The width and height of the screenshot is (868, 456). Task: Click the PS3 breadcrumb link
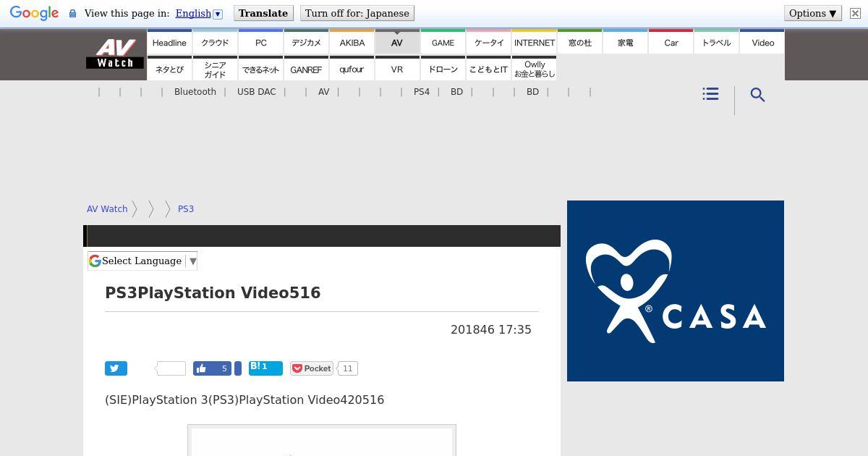[x=186, y=208]
